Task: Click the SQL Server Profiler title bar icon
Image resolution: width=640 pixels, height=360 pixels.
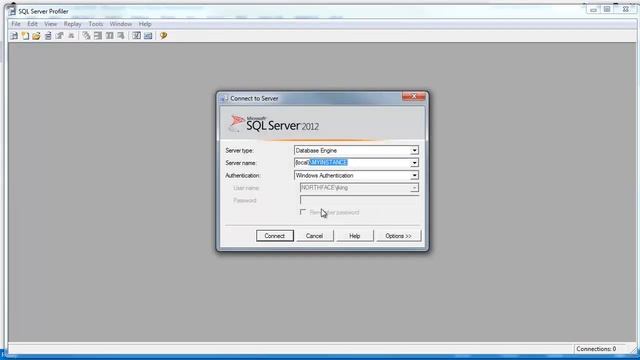Action: pos(12,11)
